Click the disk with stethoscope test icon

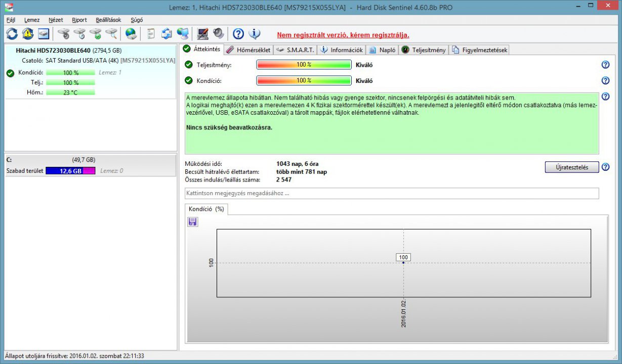click(63, 34)
